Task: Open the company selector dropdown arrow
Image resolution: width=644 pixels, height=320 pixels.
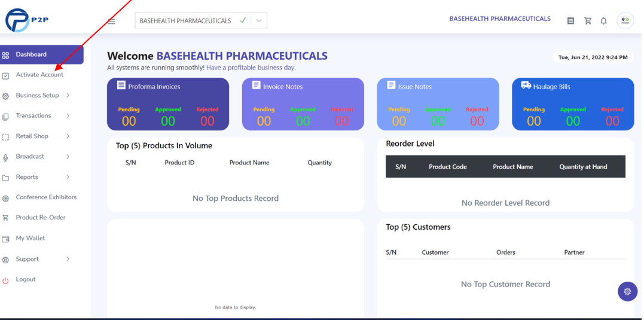Action: tap(259, 20)
